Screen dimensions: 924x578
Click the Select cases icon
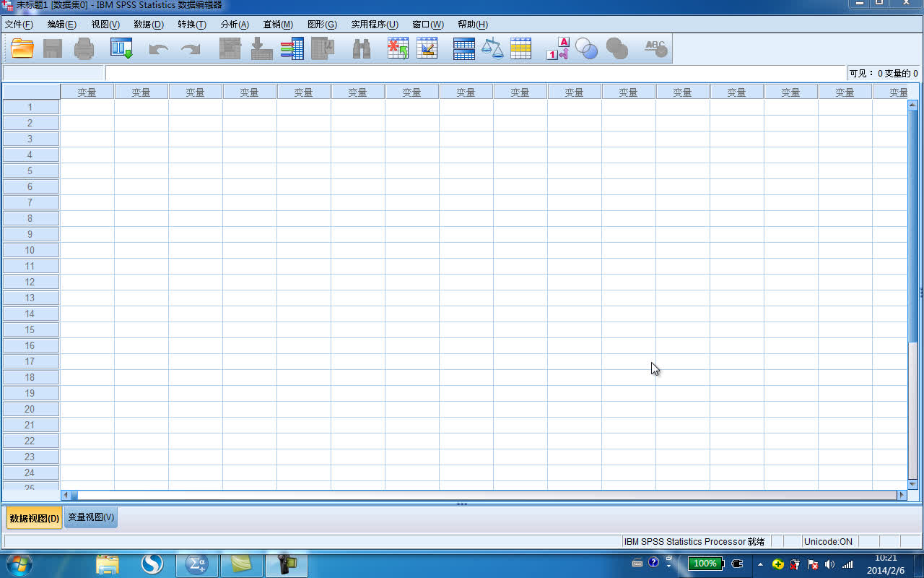(x=520, y=48)
